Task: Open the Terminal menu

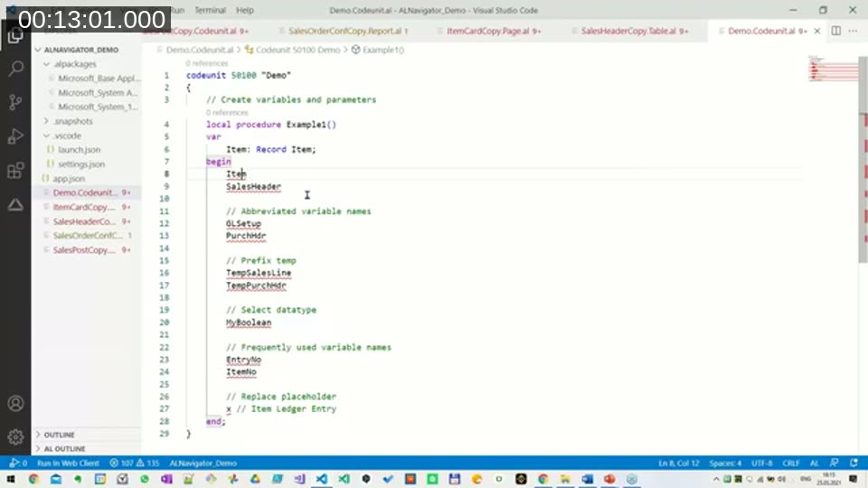Action: point(210,10)
